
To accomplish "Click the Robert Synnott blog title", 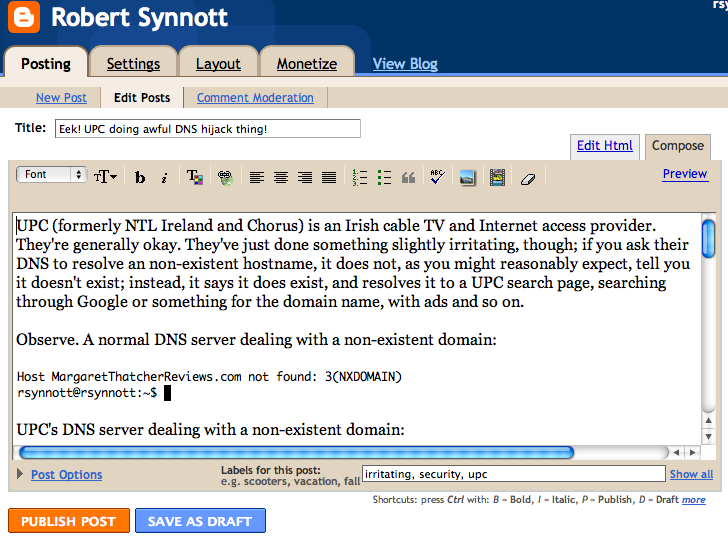I will (139, 18).
